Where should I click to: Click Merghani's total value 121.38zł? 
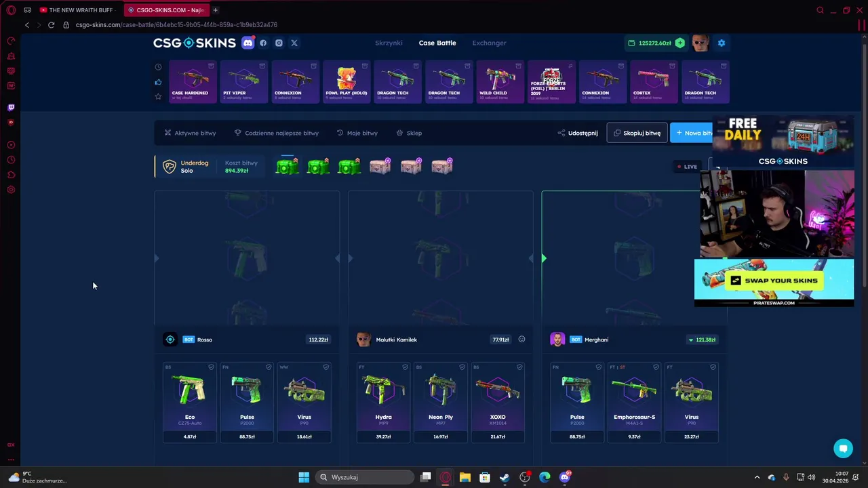703,340
